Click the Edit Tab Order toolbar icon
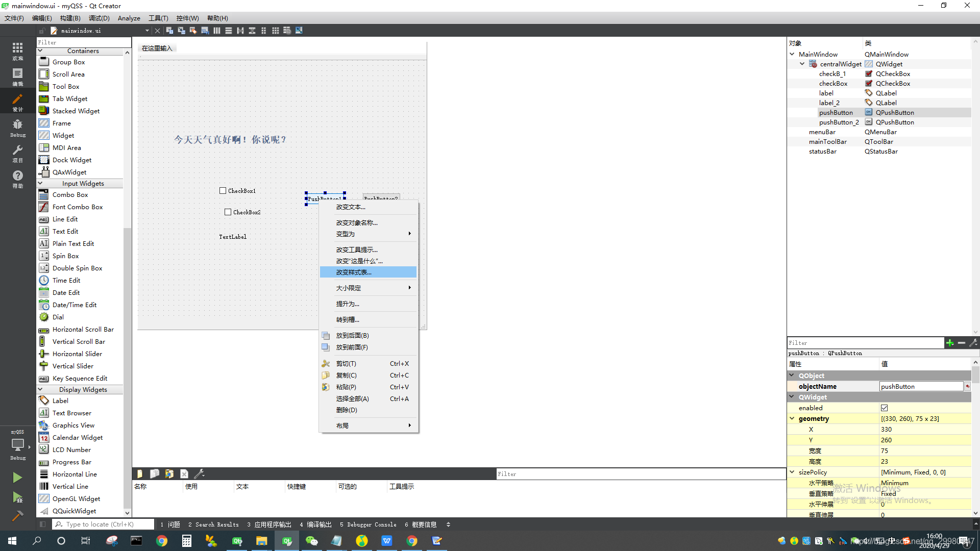The width and height of the screenshot is (980, 551). [205, 31]
